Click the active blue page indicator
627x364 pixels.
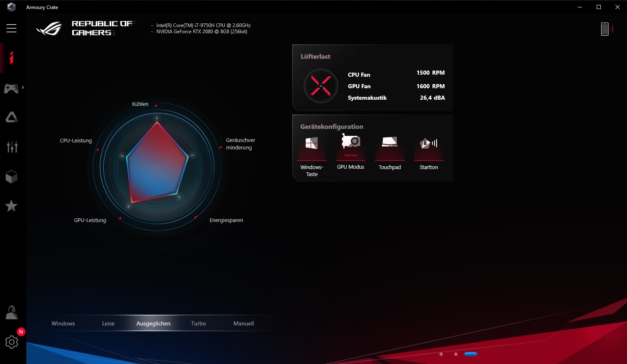tap(471, 354)
